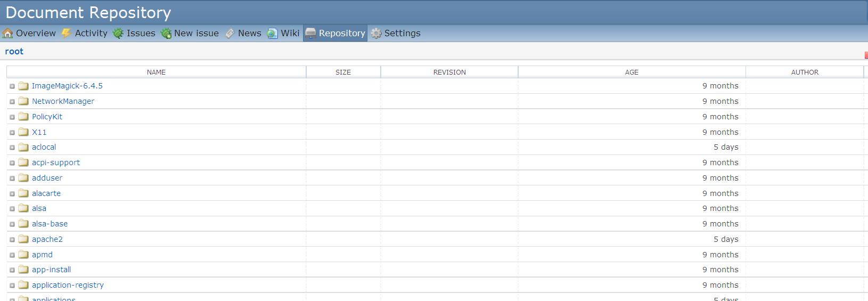868x301 pixels.
Task: Click the Name column header
Action: pyautogui.click(x=156, y=72)
